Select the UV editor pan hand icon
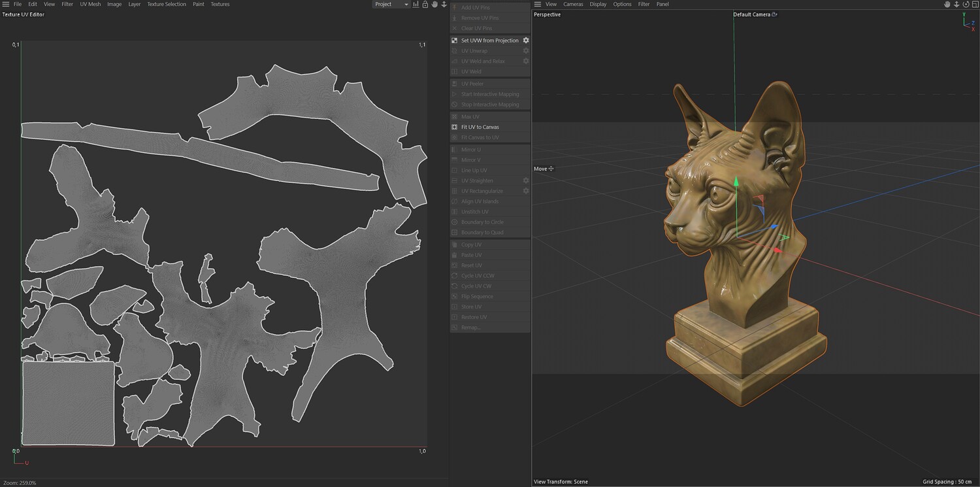The image size is (980, 487). [434, 4]
